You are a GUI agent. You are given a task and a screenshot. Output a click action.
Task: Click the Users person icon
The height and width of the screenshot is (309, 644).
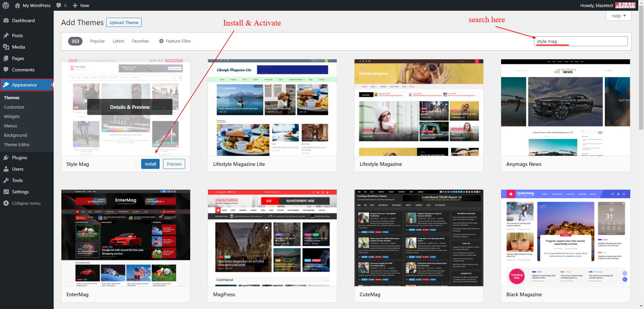(x=6, y=169)
